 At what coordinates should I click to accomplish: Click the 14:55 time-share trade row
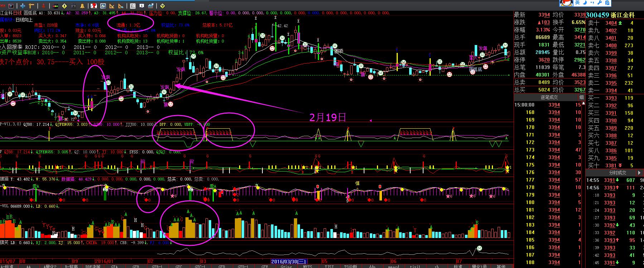pyautogui.click(x=615, y=180)
